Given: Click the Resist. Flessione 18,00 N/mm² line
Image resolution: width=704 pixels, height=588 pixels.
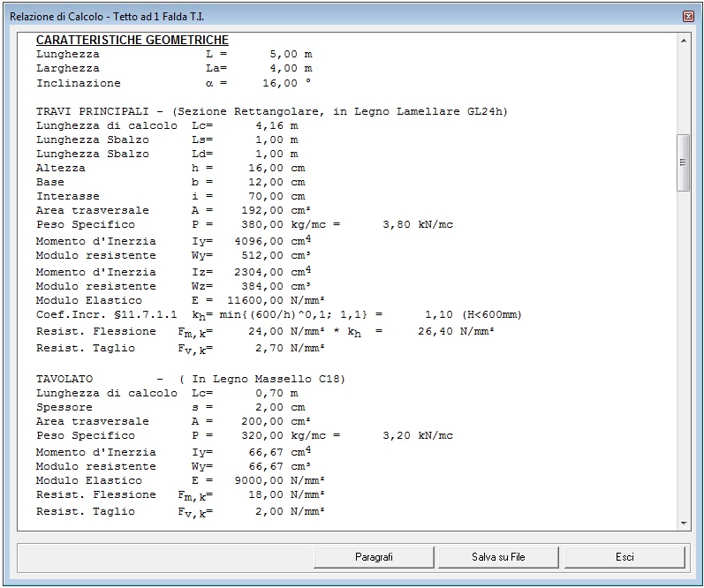Looking at the screenshot, I should (x=180, y=495).
